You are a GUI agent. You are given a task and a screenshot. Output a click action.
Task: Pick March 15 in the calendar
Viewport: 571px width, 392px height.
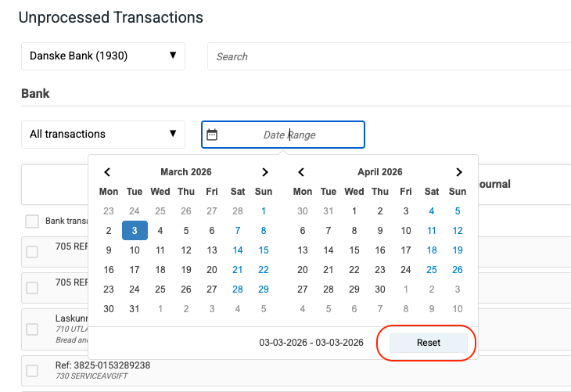264,250
